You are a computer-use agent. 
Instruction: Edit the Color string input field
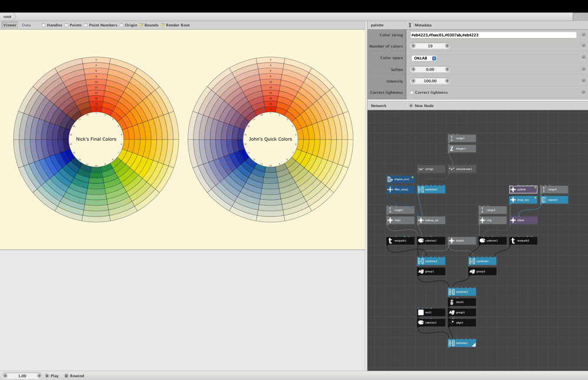[493, 35]
